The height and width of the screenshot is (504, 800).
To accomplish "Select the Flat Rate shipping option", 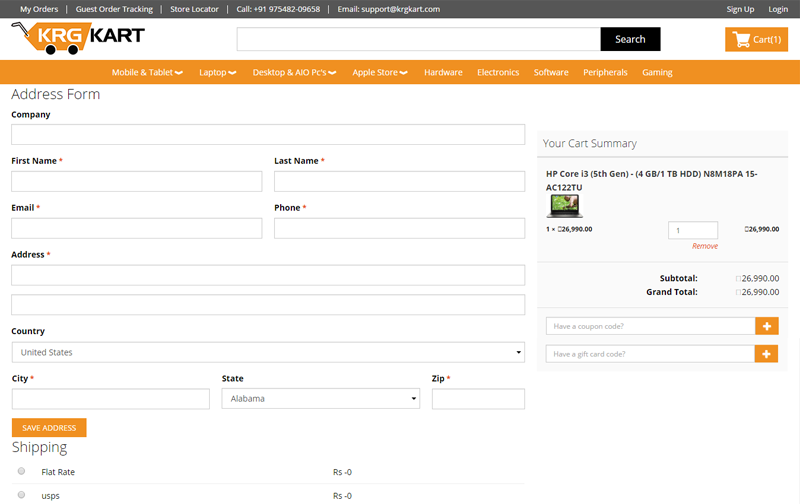I will click(21, 471).
